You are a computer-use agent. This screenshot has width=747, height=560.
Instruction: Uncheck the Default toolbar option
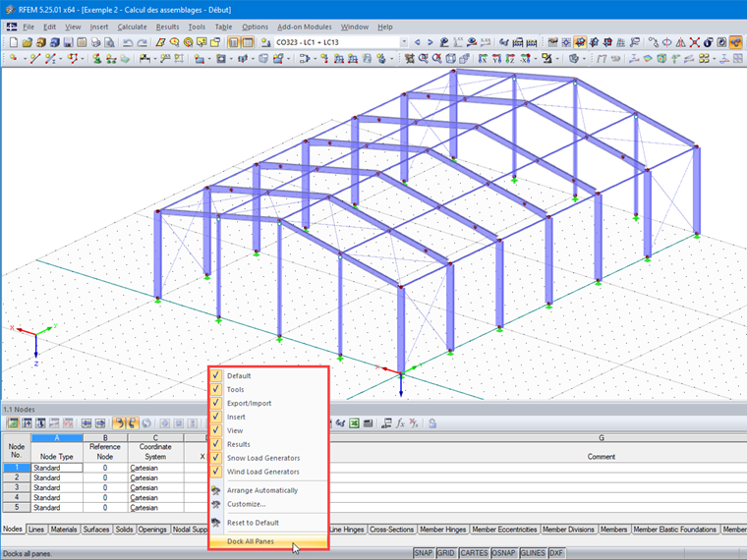point(216,375)
